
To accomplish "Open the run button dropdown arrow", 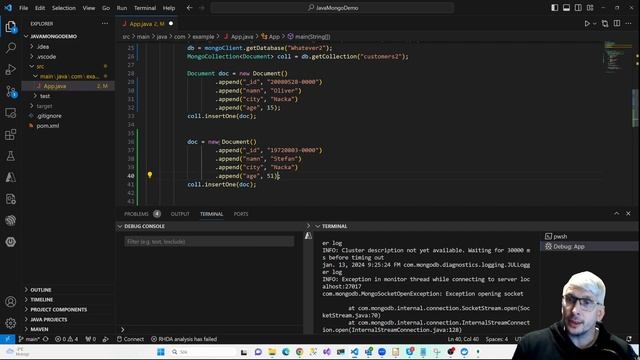I will coord(594,24).
